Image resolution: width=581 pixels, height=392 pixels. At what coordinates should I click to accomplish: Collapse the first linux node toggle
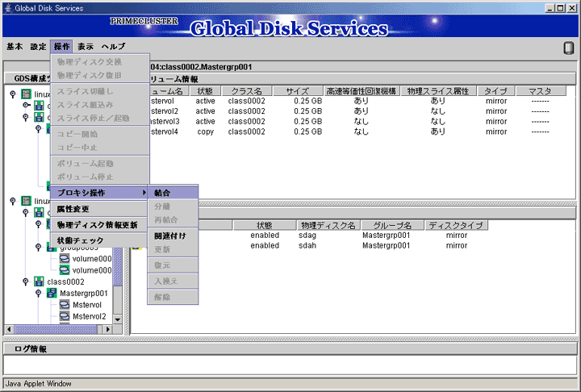(x=13, y=94)
